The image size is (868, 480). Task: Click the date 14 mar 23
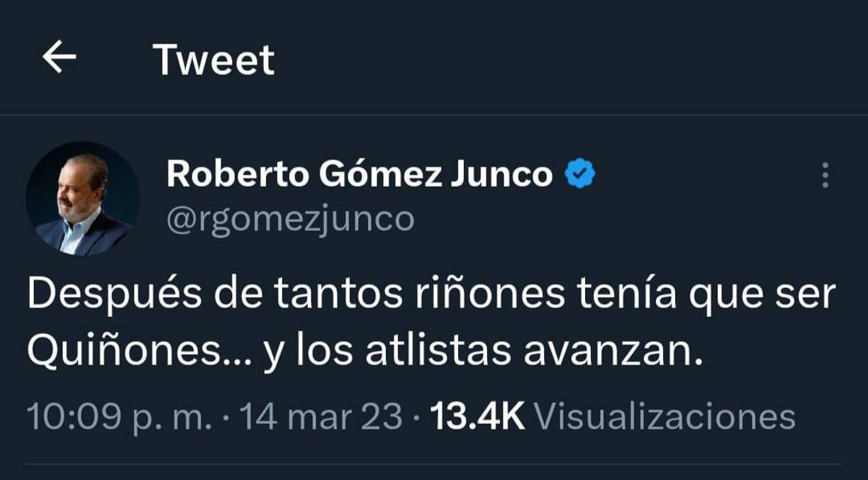(321, 415)
